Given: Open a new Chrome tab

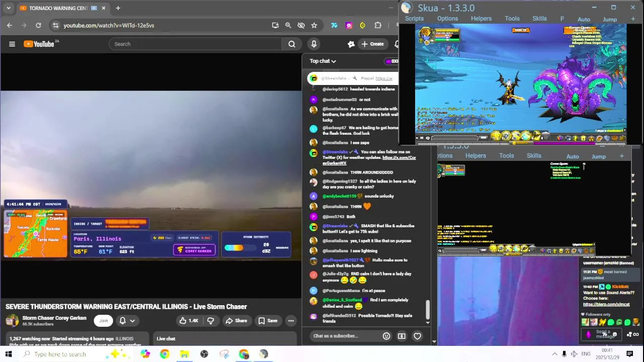Looking at the screenshot, I should pos(118,8).
